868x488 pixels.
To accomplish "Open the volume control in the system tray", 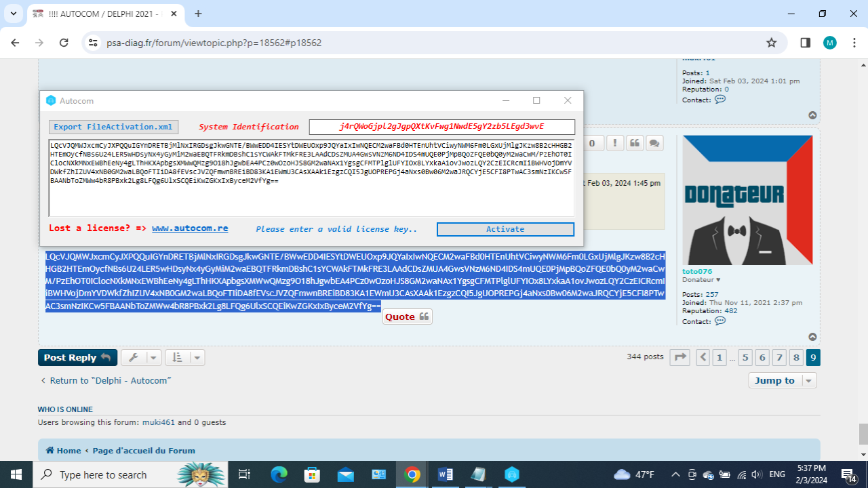I will click(x=757, y=474).
